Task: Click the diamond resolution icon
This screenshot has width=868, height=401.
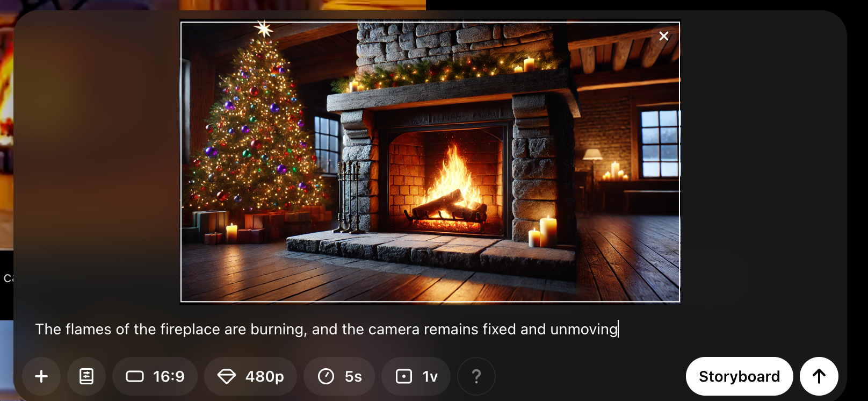Action: (227, 376)
